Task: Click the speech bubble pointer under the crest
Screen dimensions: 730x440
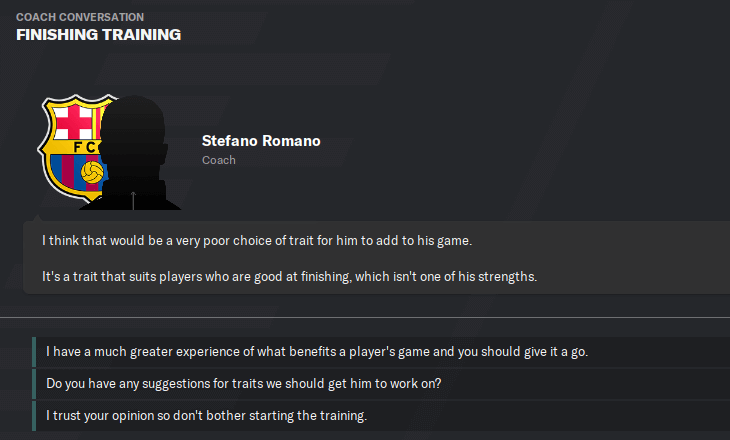Action: click(38, 217)
